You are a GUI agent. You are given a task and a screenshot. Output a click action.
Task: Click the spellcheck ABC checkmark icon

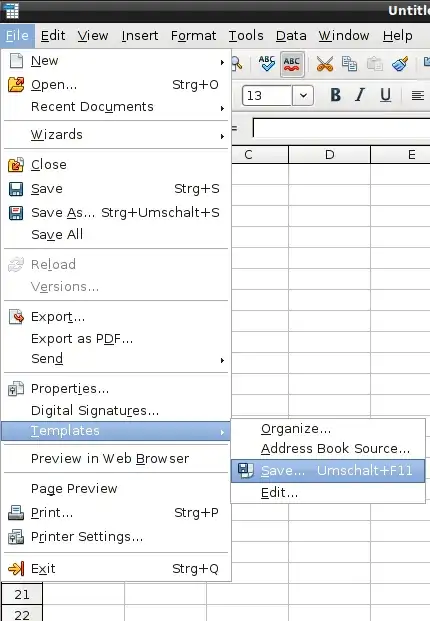(266, 63)
